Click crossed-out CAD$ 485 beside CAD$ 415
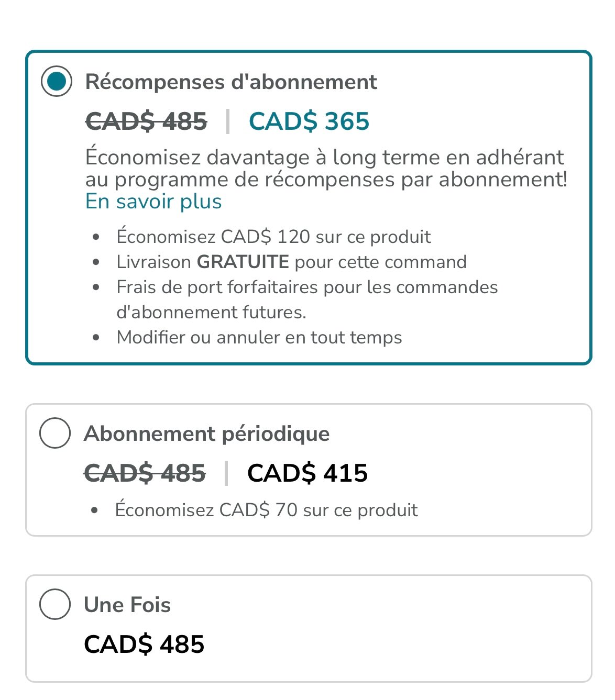 pyautogui.click(x=145, y=473)
